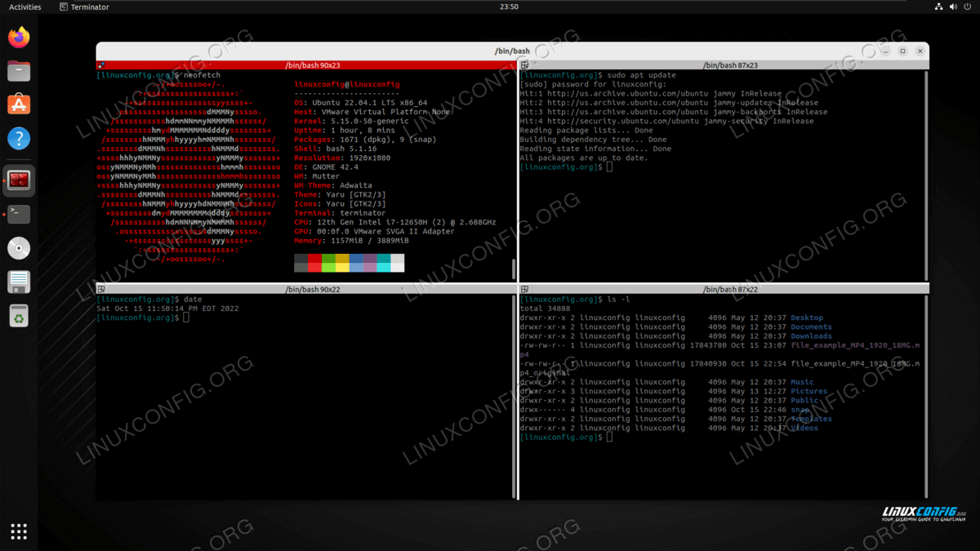Click group icon of red /bin/bash 90x23 titlebar
The height and width of the screenshot is (551, 980).
(101, 65)
